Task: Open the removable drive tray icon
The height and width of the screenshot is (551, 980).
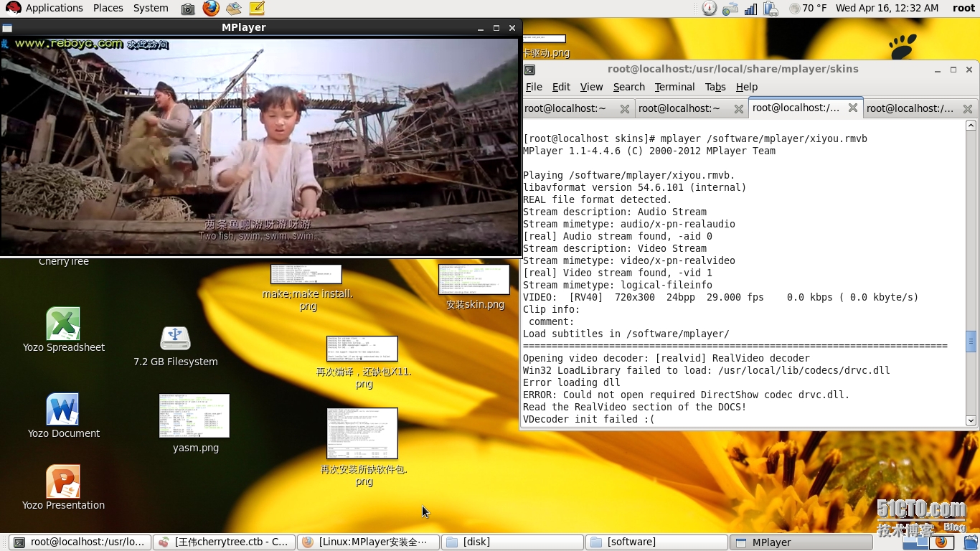Action: [730, 9]
